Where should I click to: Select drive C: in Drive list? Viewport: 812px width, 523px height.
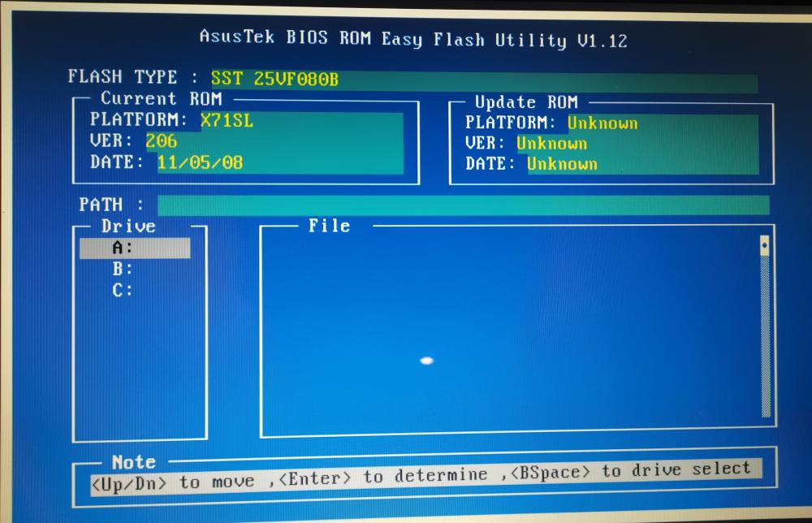123,290
